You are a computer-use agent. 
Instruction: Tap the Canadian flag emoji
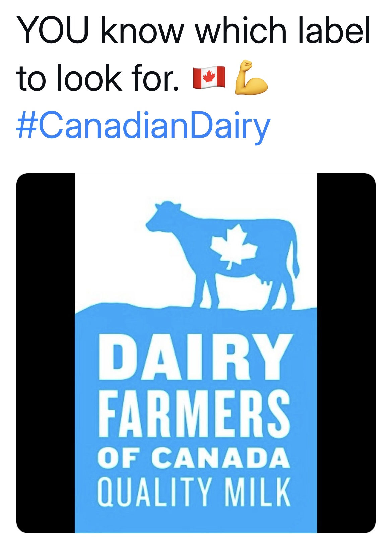209,77
